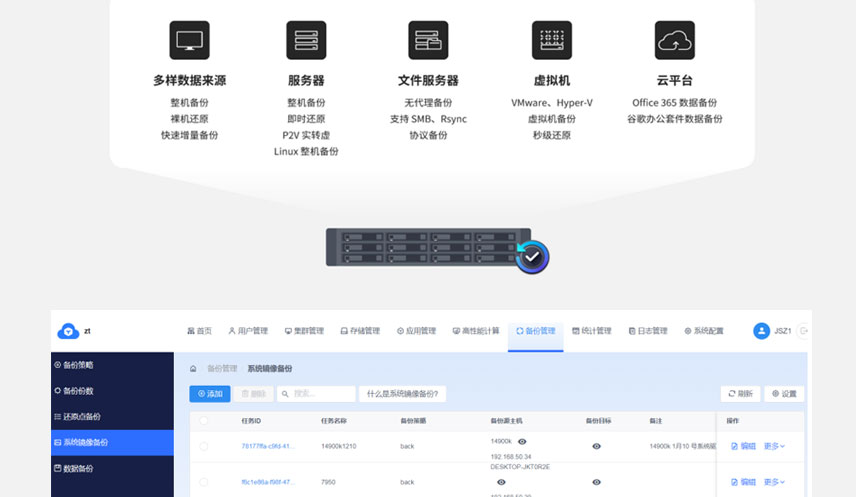Click the 文件服务器 icon
The width and height of the screenshot is (856, 497).
point(428,41)
